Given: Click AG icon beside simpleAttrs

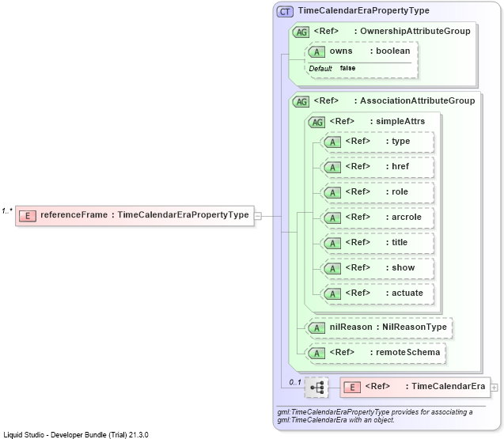Looking at the screenshot, I should (316, 123).
